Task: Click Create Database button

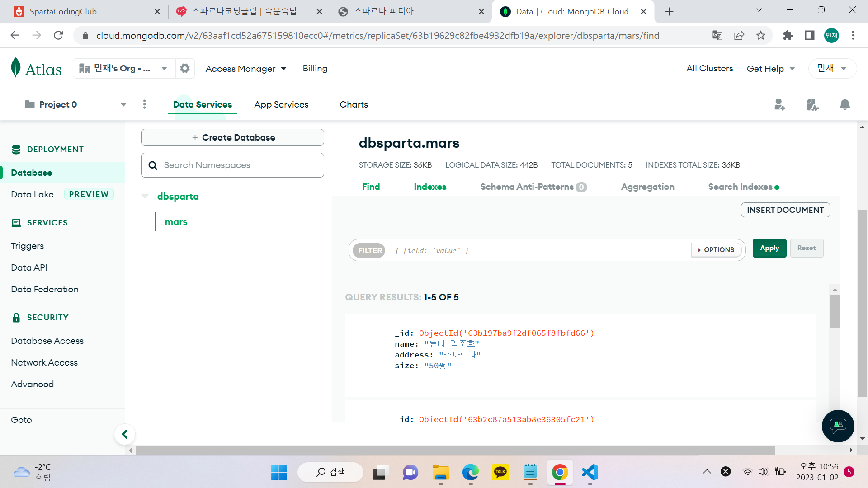Action: pyautogui.click(x=232, y=137)
